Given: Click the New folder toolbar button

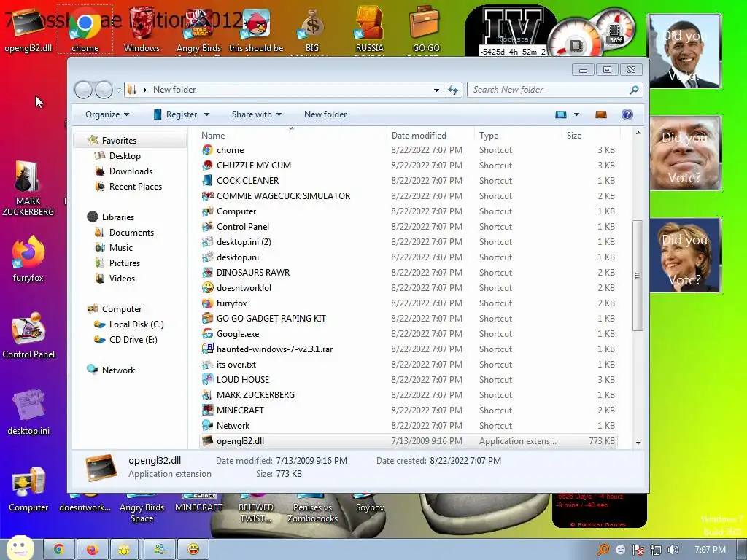Looking at the screenshot, I should (x=325, y=114).
